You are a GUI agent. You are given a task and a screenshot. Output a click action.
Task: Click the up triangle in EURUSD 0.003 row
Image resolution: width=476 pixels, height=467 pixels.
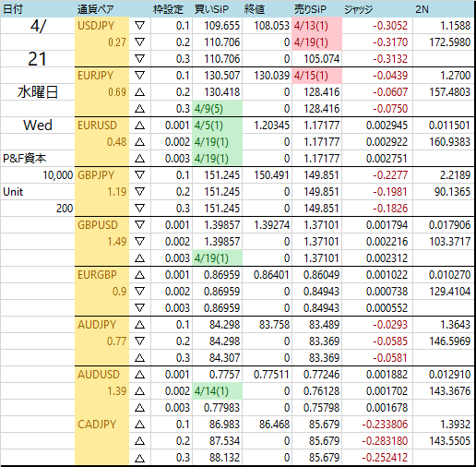point(140,159)
